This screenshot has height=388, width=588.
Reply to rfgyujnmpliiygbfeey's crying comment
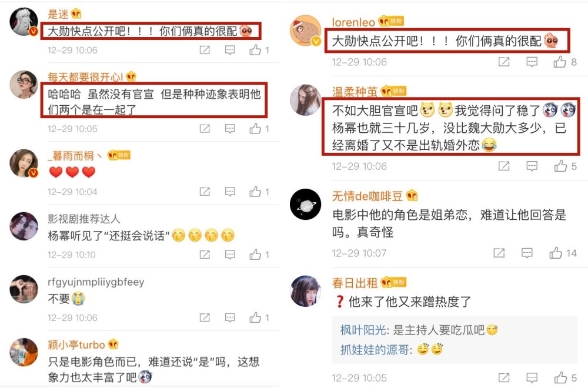pos(230,318)
